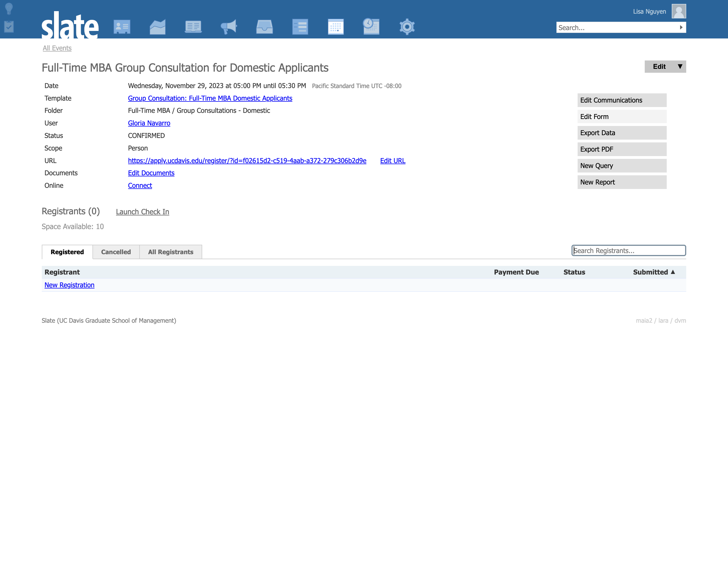Go to the Slate home logo
Viewport: 728px width, 573px height.
pyautogui.click(x=70, y=25)
